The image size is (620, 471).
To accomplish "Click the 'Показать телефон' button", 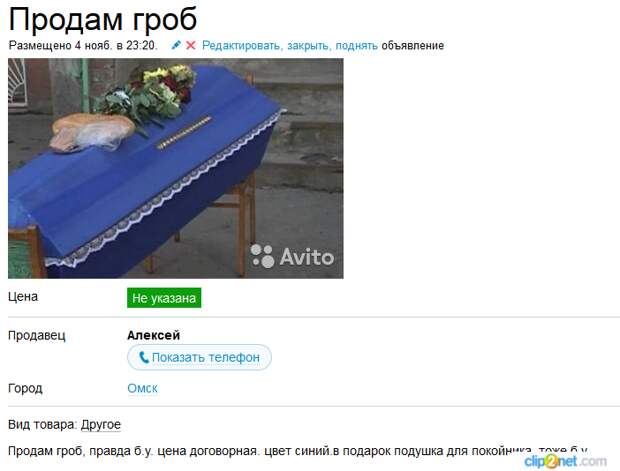I will coord(199,358).
